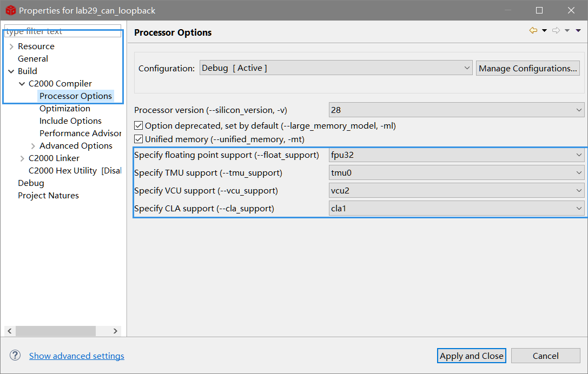Toggle the Unified memory checkbox
588x374 pixels.
[x=138, y=139]
